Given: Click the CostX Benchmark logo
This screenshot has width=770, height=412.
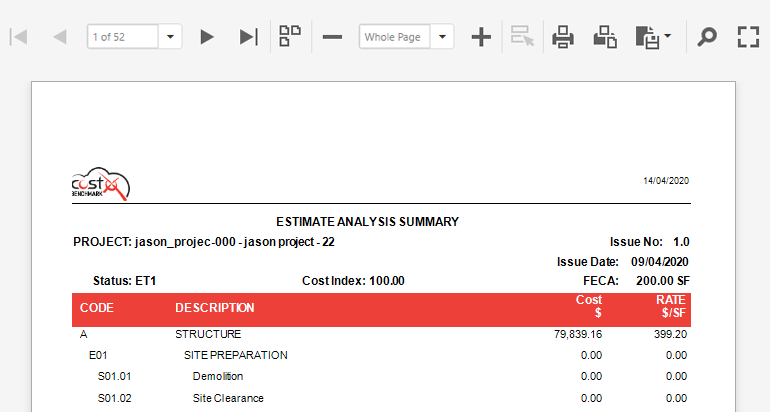Looking at the screenshot, I should click(101, 184).
